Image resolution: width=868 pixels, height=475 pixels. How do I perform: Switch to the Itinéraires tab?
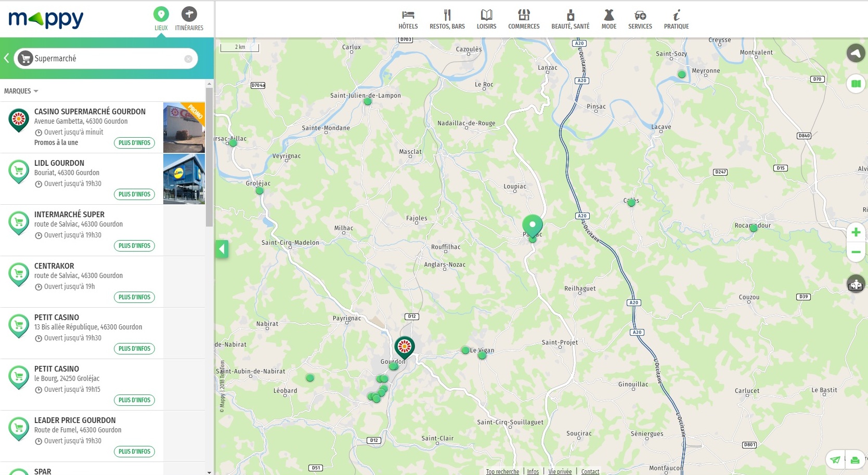pos(189,19)
